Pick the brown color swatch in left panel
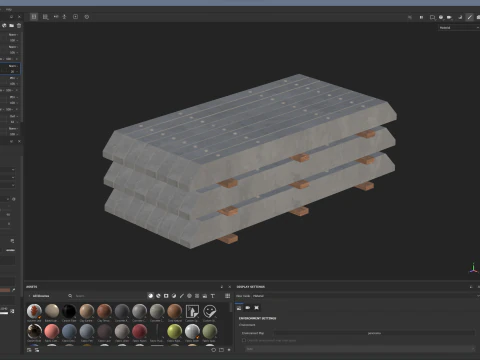This screenshot has height=360, width=480. (5, 290)
